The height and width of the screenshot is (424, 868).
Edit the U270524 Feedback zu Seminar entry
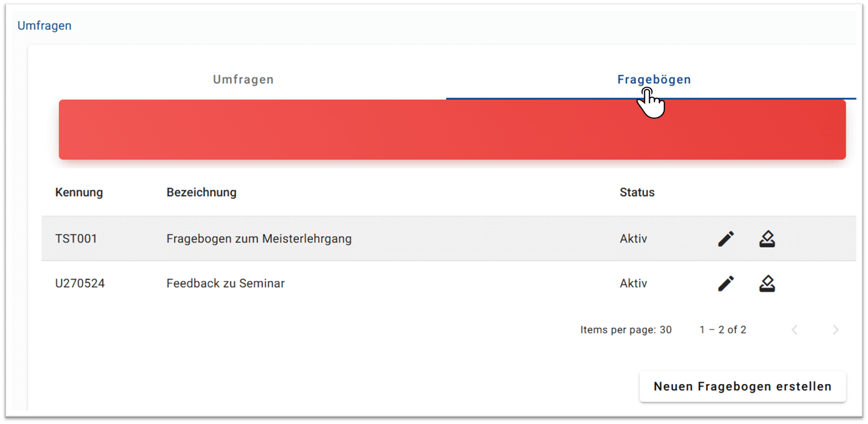pos(725,283)
